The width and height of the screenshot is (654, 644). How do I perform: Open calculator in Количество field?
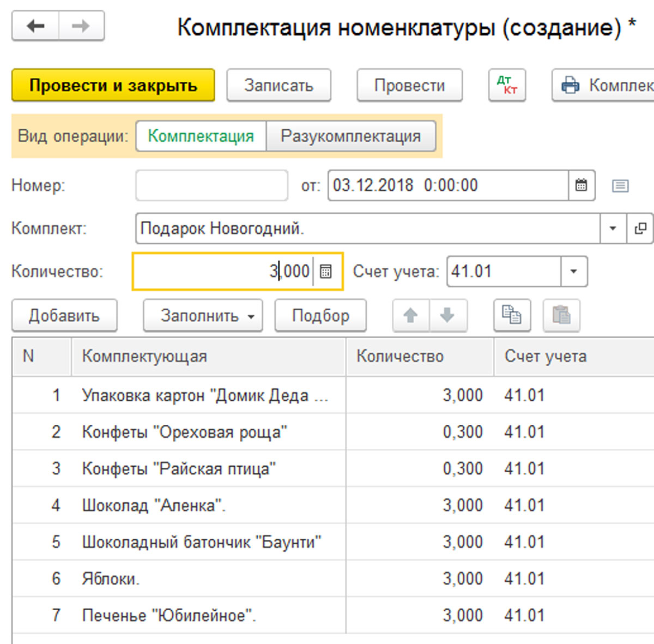pyautogui.click(x=326, y=272)
